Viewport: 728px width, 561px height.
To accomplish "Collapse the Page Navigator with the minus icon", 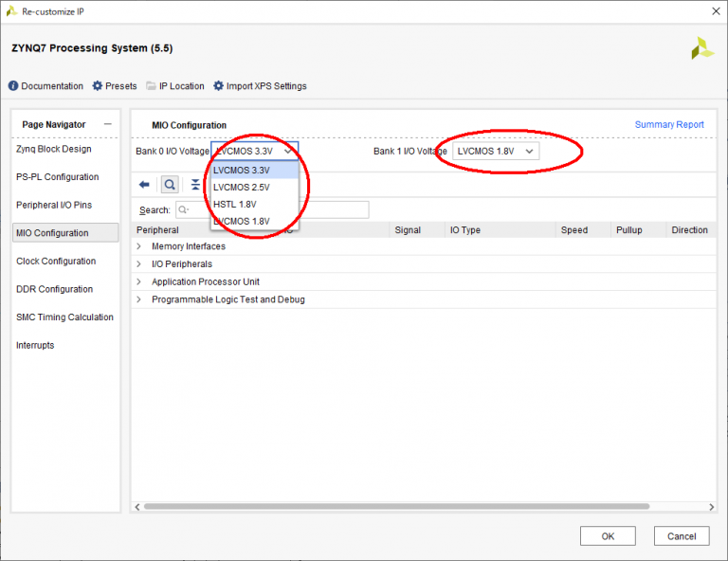I will (x=108, y=124).
